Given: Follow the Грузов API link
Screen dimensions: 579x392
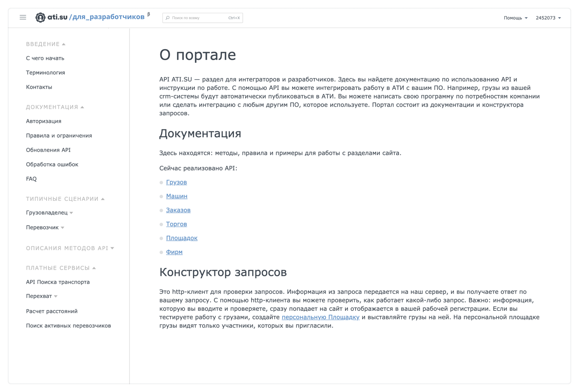Looking at the screenshot, I should point(176,183).
